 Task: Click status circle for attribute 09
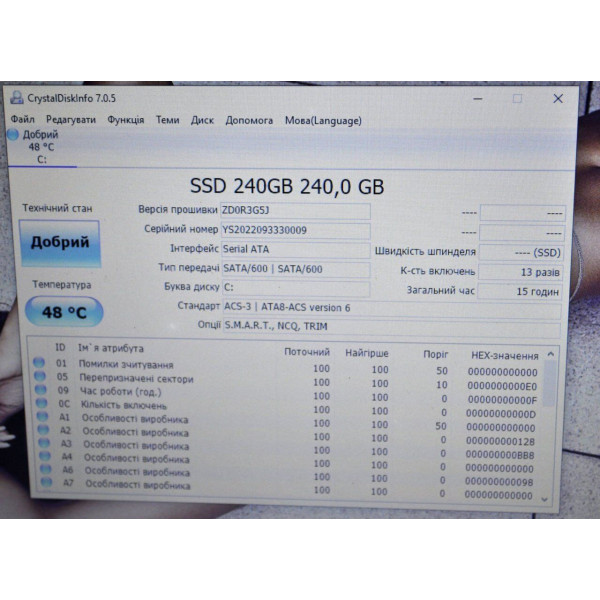41,390
